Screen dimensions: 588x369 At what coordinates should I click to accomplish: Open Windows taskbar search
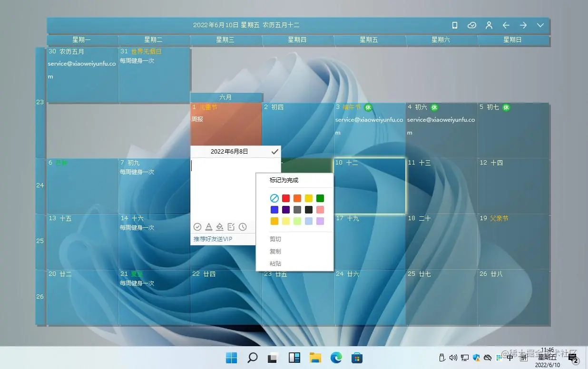tap(253, 358)
